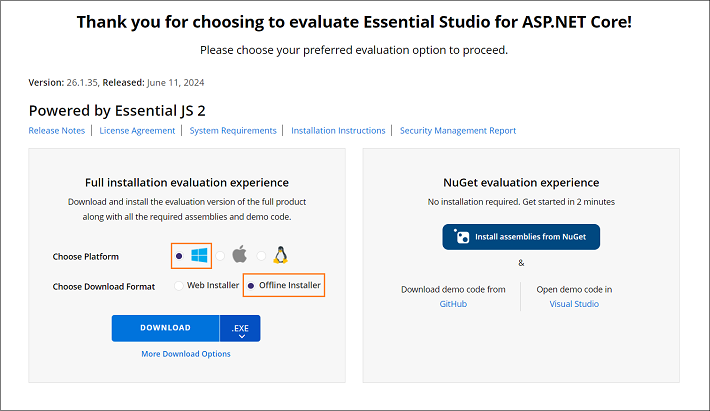Expand the .EXE file type dropdown
The image size is (710, 411).
240,329
